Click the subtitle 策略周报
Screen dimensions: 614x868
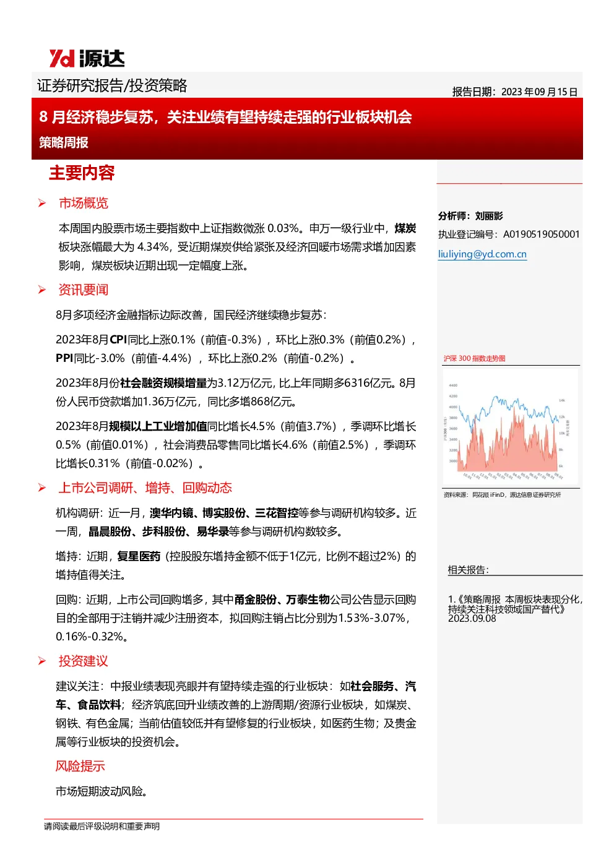tap(64, 142)
